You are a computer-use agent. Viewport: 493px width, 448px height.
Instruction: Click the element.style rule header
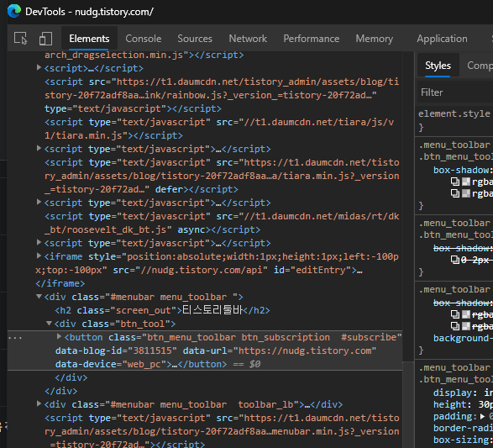[454, 113]
